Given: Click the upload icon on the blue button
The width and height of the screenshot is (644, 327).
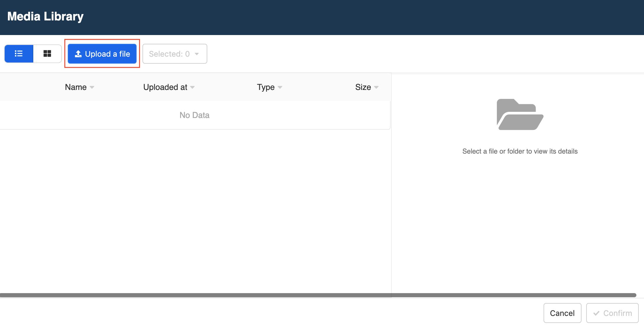Looking at the screenshot, I should pos(78,54).
